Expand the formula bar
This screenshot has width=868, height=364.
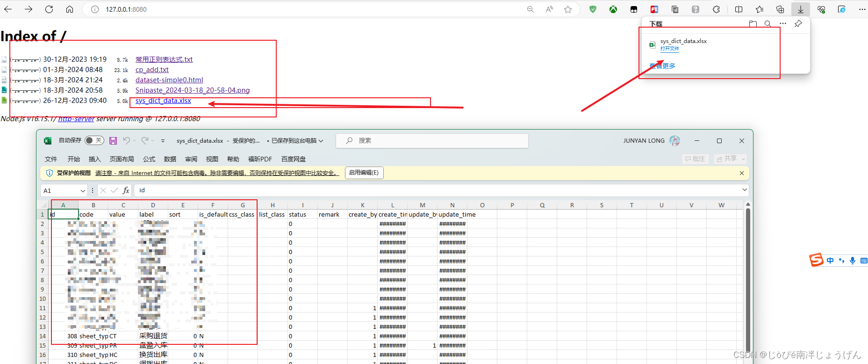coord(745,190)
